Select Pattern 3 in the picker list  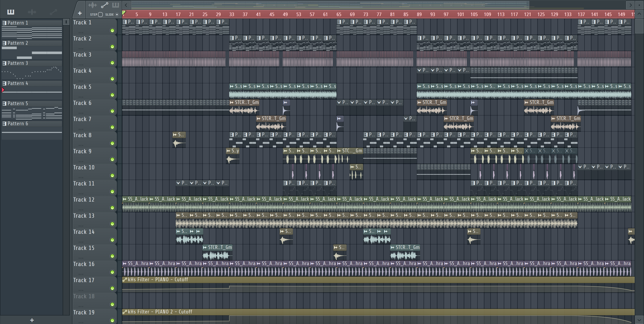point(32,63)
